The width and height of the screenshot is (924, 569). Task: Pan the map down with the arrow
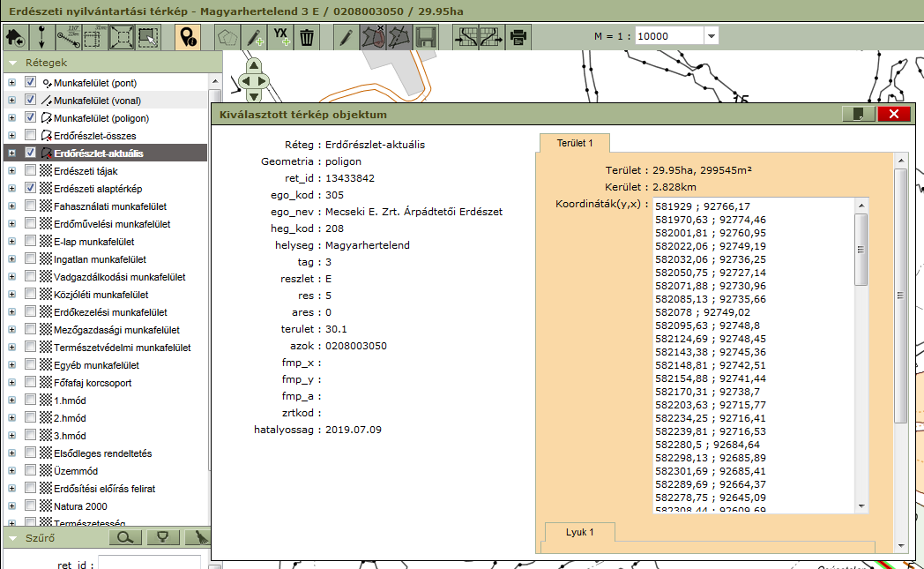[x=253, y=95]
